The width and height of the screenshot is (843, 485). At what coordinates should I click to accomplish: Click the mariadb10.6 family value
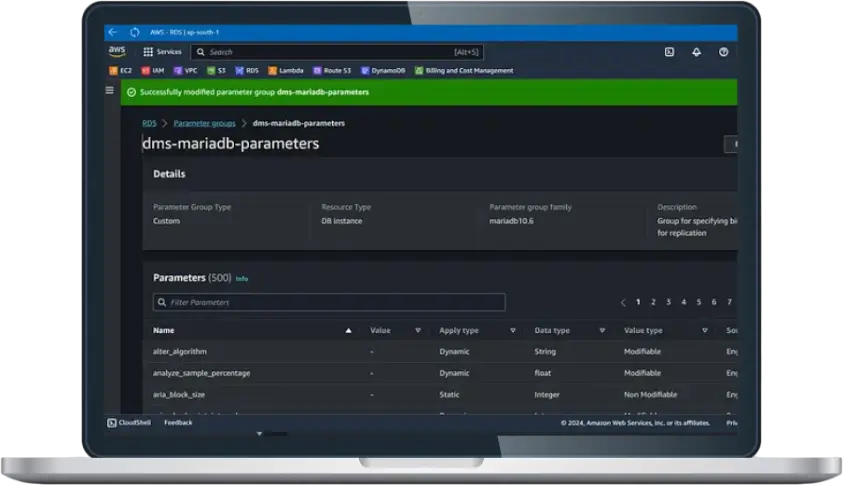coord(511,221)
